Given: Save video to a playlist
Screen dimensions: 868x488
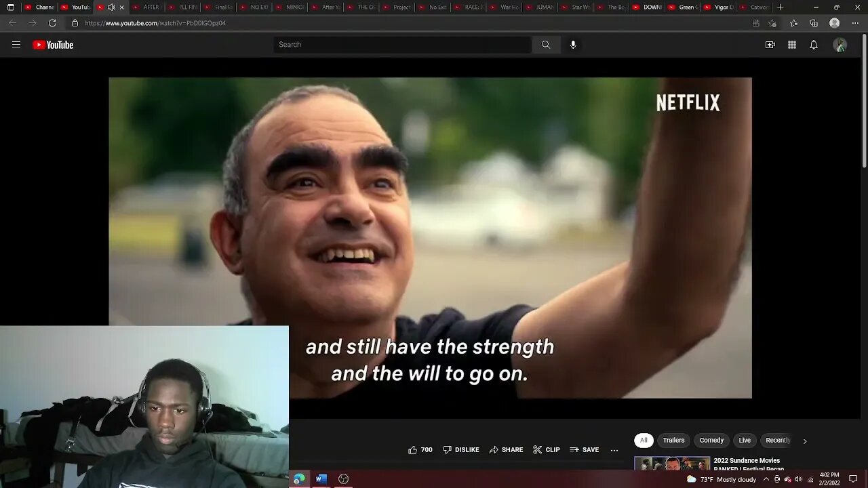Looking at the screenshot, I should (585, 450).
